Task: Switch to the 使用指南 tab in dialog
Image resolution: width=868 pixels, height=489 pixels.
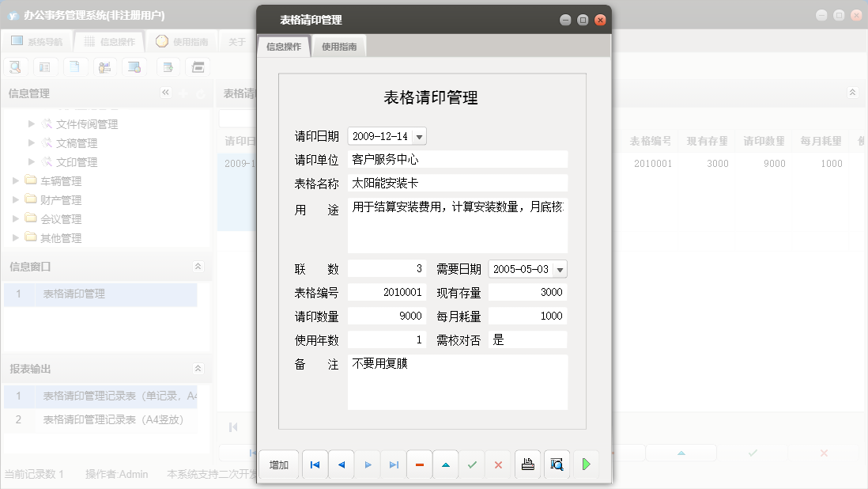Action: [339, 46]
